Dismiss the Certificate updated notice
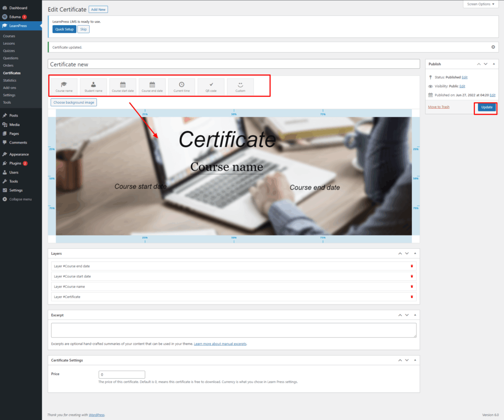The height and width of the screenshot is (420, 504). click(493, 47)
